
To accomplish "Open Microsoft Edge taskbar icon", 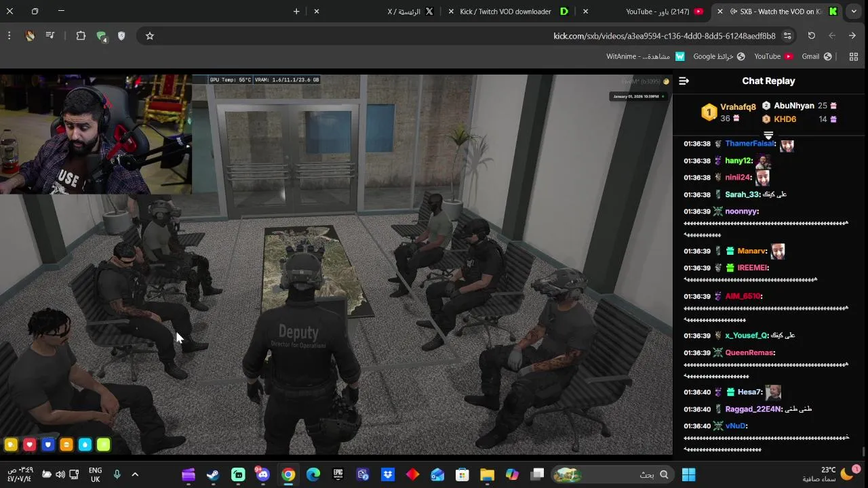I will click(x=313, y=474).
